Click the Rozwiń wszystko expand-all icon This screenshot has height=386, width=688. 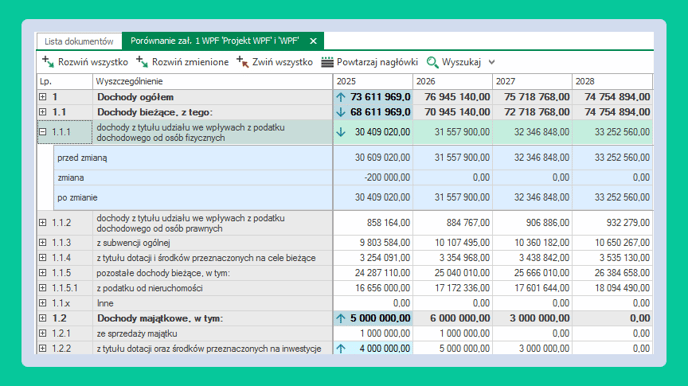pyautogui.click(x=48, y=62)
